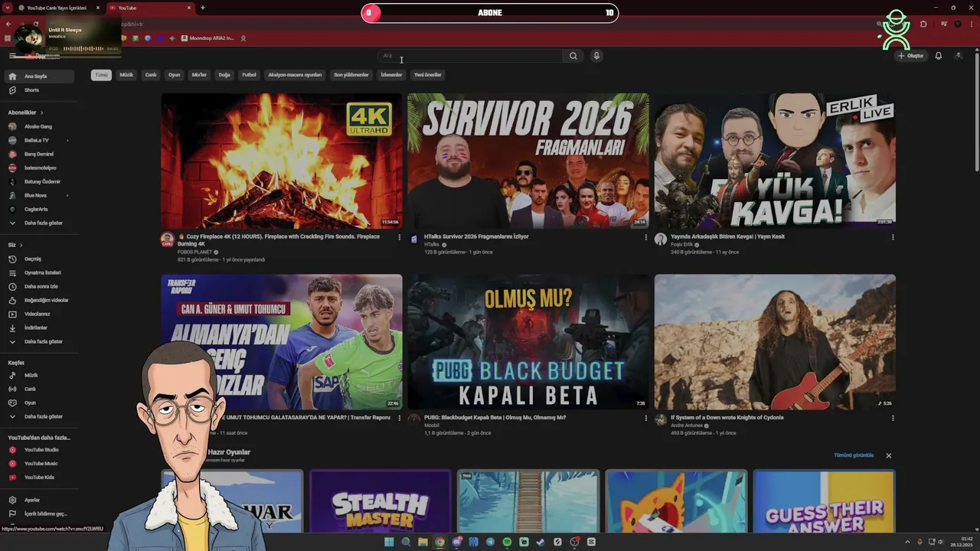Open Stealth Master game thumbnail
This screenshot has width=980, height=551.
[381, 502]
